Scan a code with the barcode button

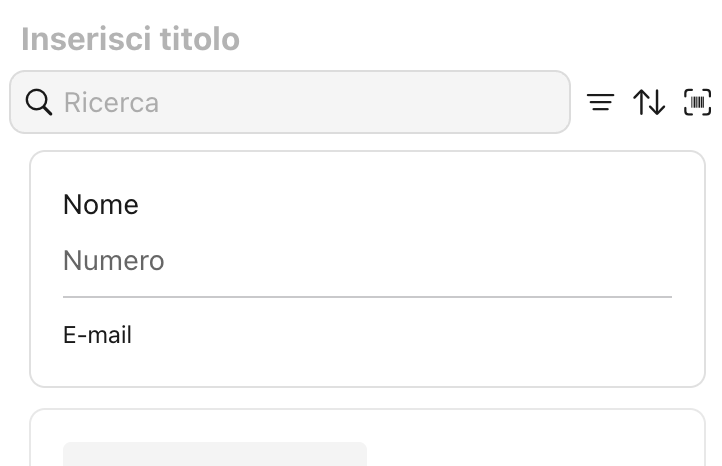697,102
